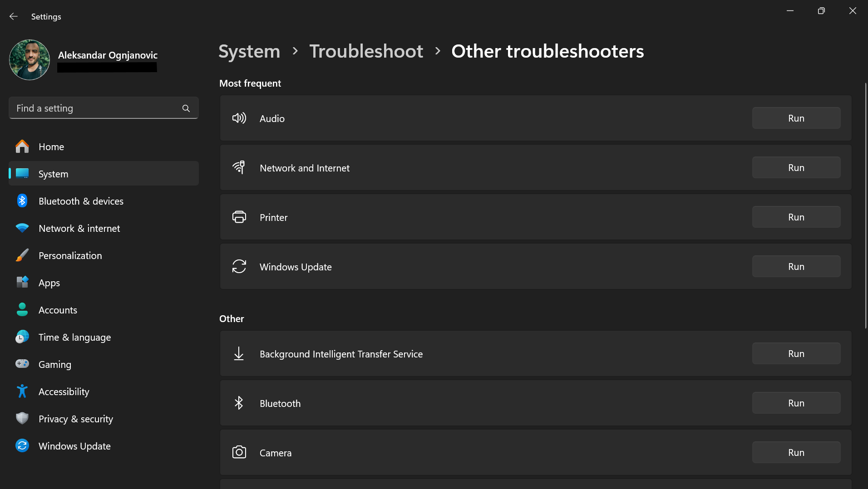Go to Network & internet settings
This screenshot has width=868, height=489.
click(x=104, y=228)
